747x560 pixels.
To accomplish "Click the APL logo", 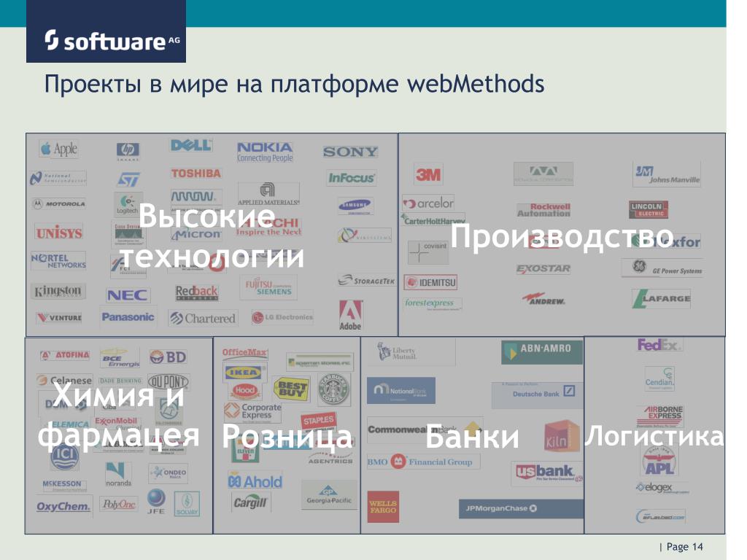I will (659, 462).
